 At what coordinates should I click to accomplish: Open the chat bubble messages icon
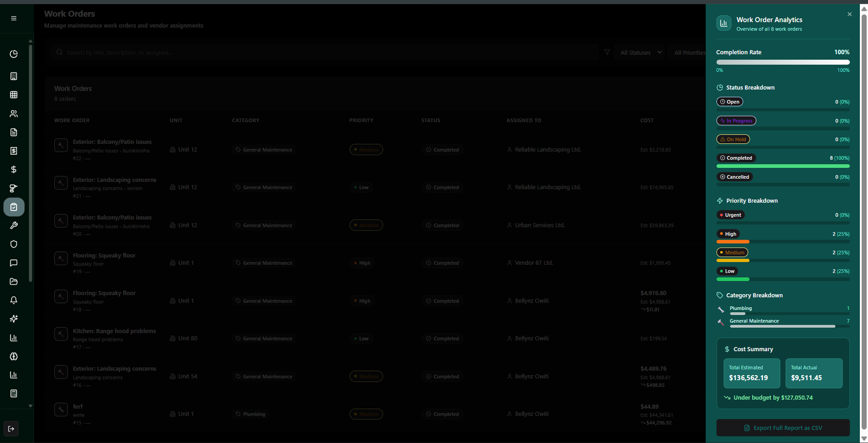(x=14, y=263)
